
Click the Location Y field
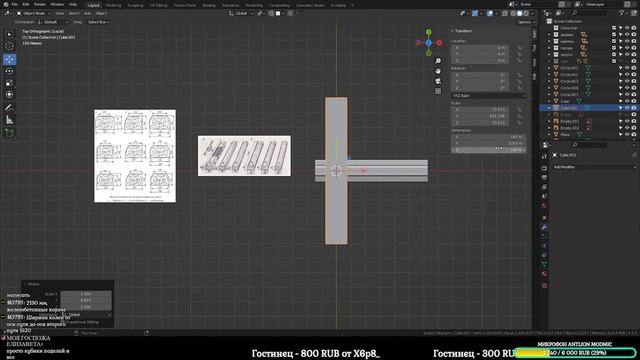[x=480, y=54]
